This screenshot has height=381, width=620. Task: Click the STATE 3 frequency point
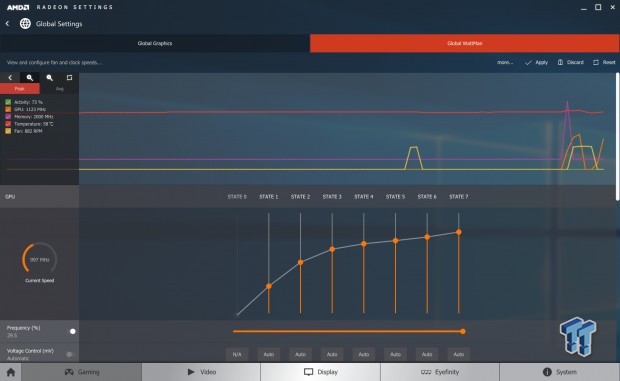coord(332,249)
